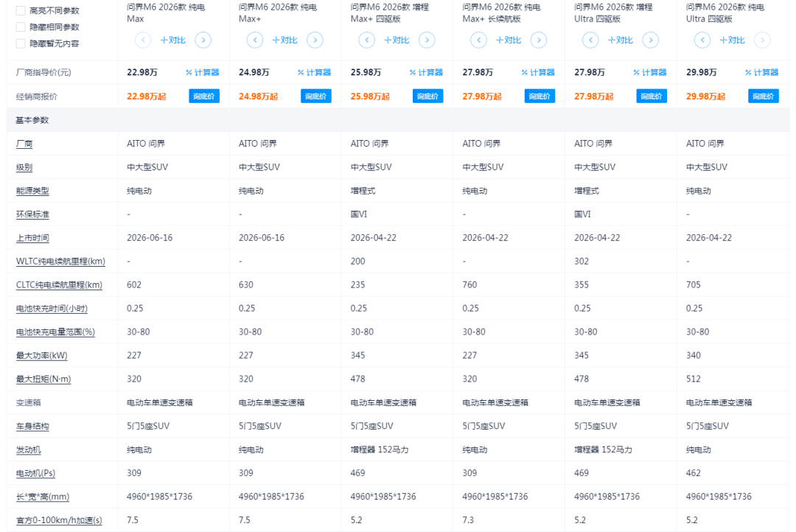The width and height of the screenshot is (796, 532).
Task: Select the 厂商指导价(元) row label
Action: point(43,73)
